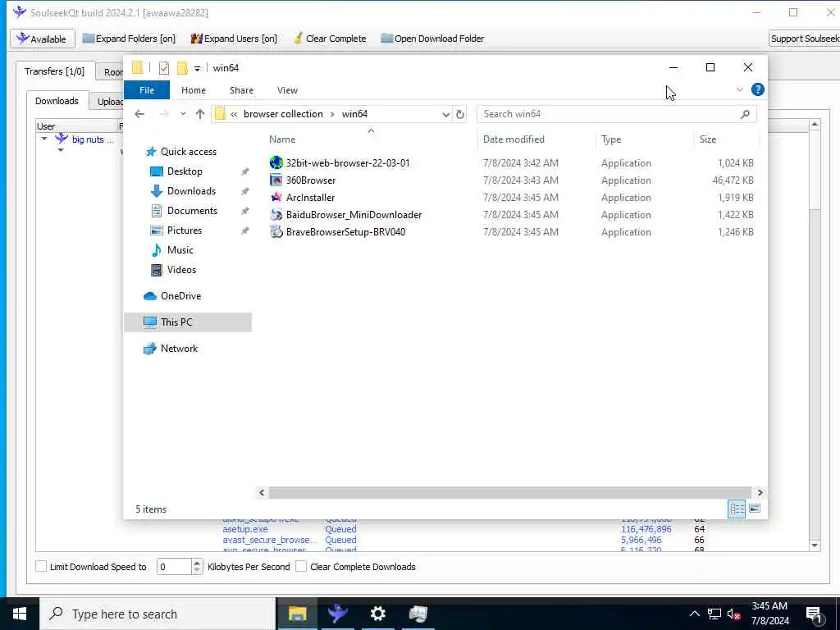Open Soulseek app from taskbar
The width and height of the screenshot is (840, 630).
tap(337, 614)
